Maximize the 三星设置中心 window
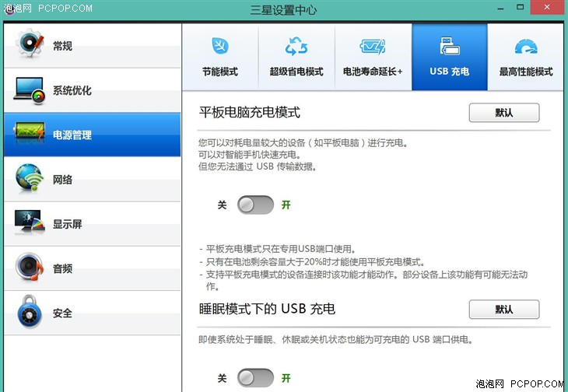Viewport: 568px width, 392px height. pos(521,7)
